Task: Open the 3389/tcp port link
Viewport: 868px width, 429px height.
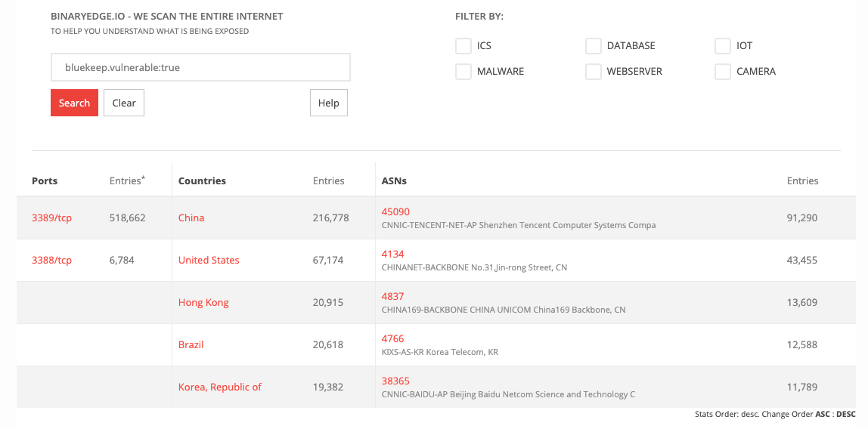Action: click(x=52, y=218)
